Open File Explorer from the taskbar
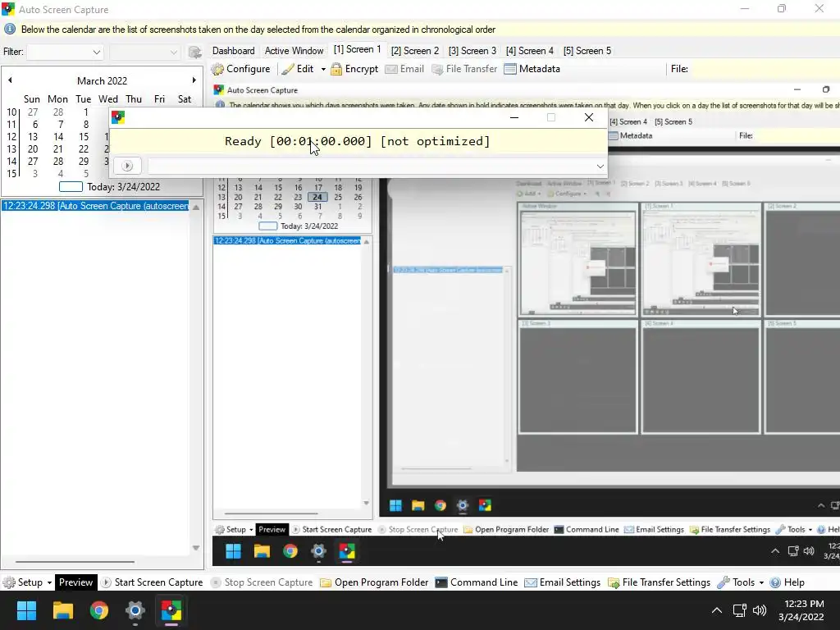Viewport: 840px width, 630px height. (62, 610)
